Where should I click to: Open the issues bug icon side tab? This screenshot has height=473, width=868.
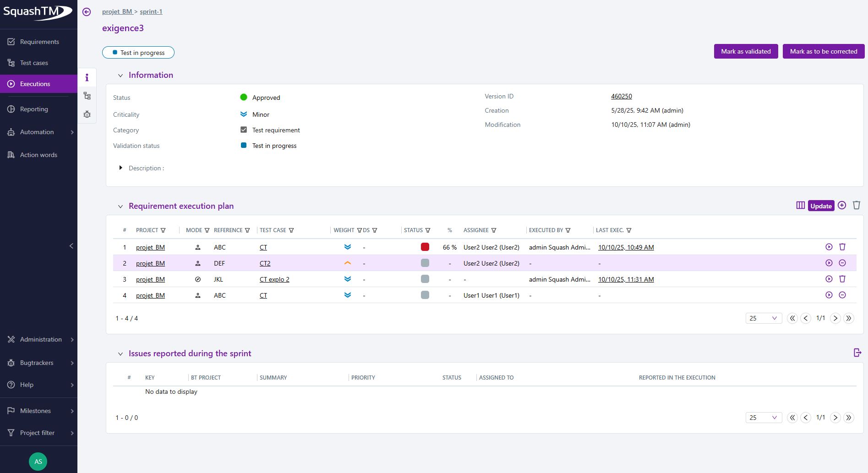pyautogui.click(x=87, y=114)
